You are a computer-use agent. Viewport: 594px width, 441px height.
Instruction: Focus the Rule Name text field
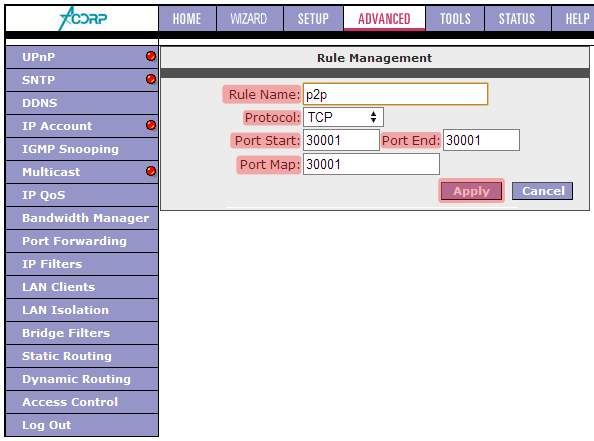click(395, 94)
